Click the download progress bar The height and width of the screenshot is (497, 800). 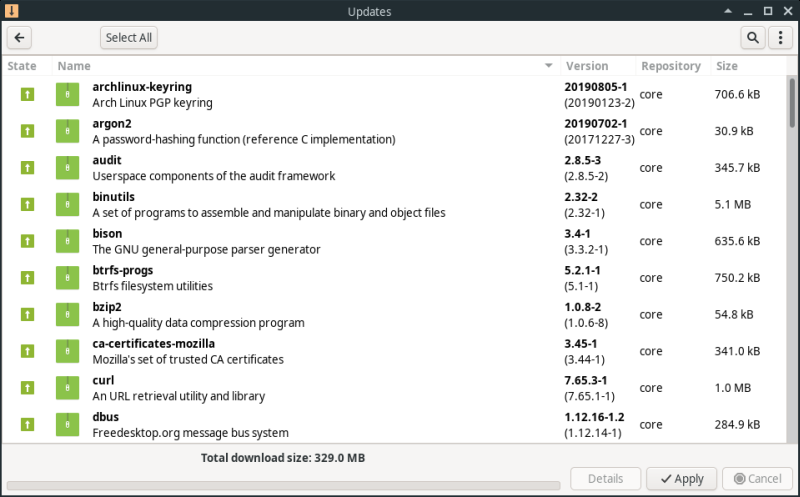click(283, 486)
